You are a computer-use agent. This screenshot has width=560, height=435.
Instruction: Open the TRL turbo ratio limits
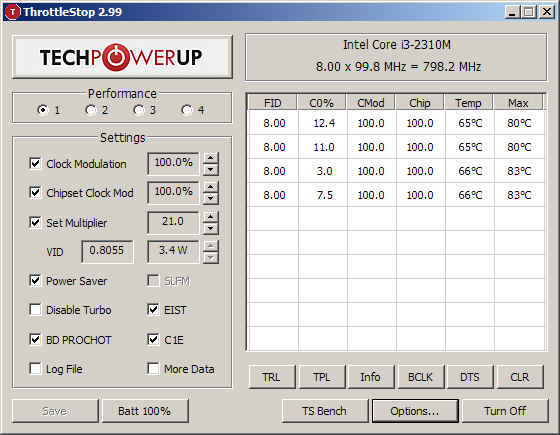272,377
